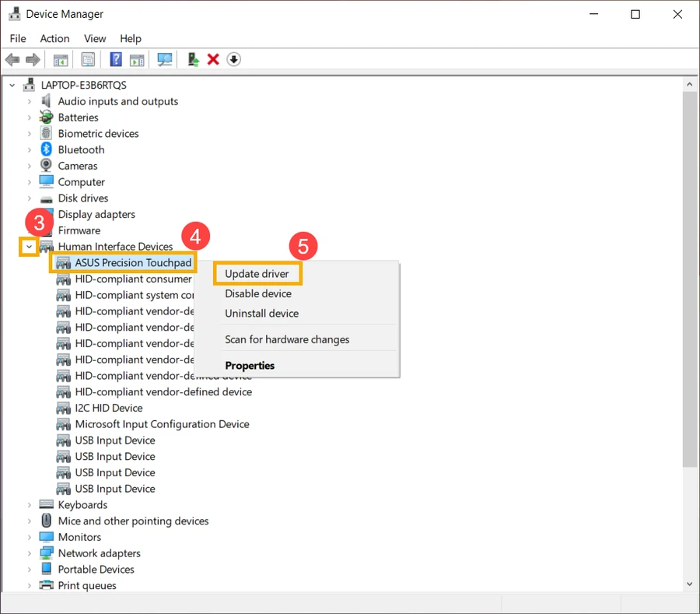700x614 pixels.
Task: Click the Cameras webcam icon
Action: (46, 166)
